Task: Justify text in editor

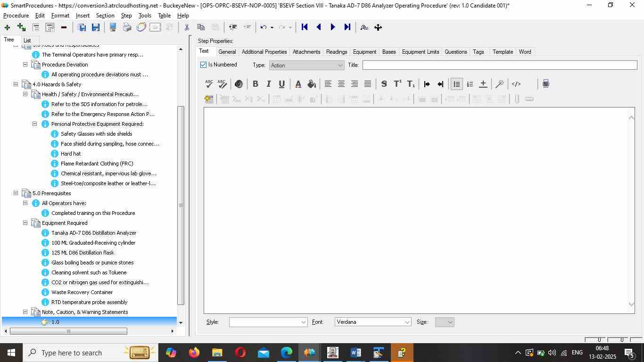Action: [367, 84]
